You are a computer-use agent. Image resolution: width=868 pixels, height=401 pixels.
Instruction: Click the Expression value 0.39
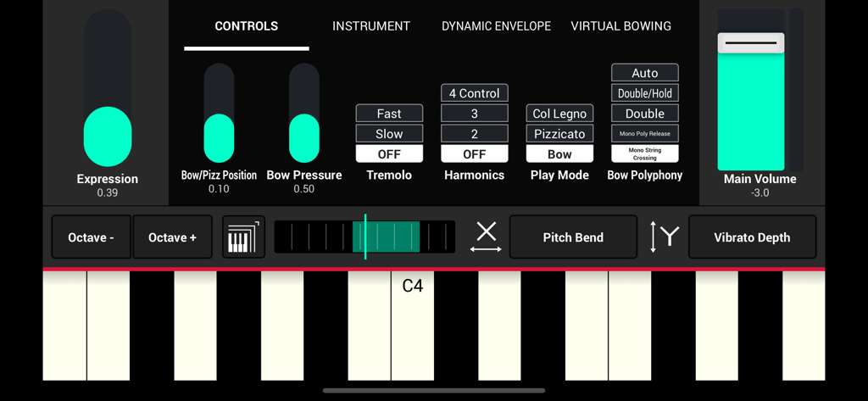[108, 192]
